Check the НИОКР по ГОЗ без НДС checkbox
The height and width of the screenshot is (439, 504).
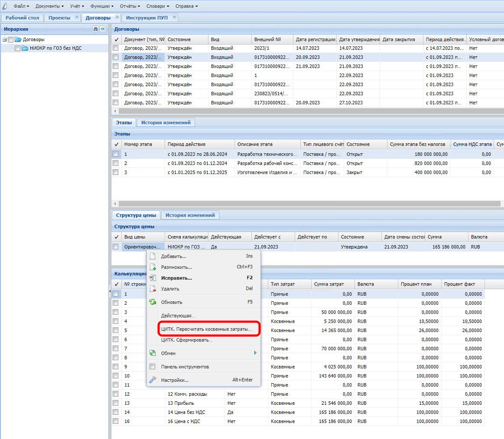[18, 48]
